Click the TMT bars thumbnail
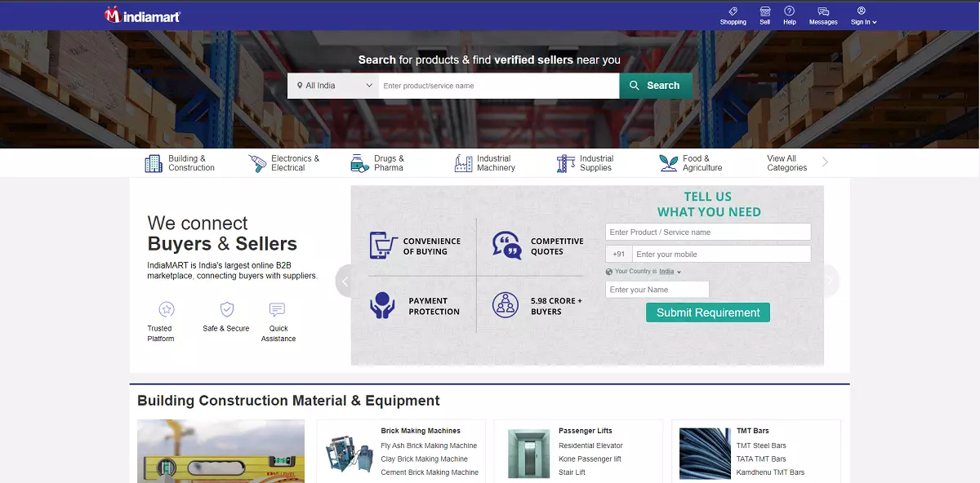The width and height of the screenshot is (980, 483). pos(705,454)
